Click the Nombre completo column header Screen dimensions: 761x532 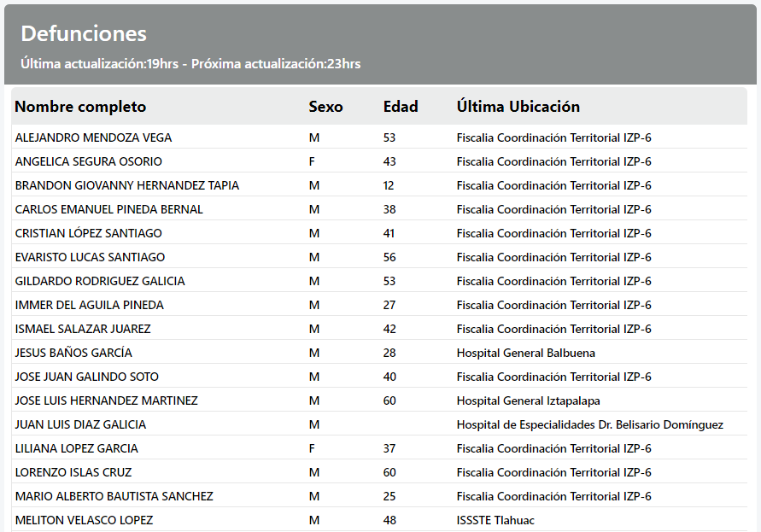click(x=80, y=107)
